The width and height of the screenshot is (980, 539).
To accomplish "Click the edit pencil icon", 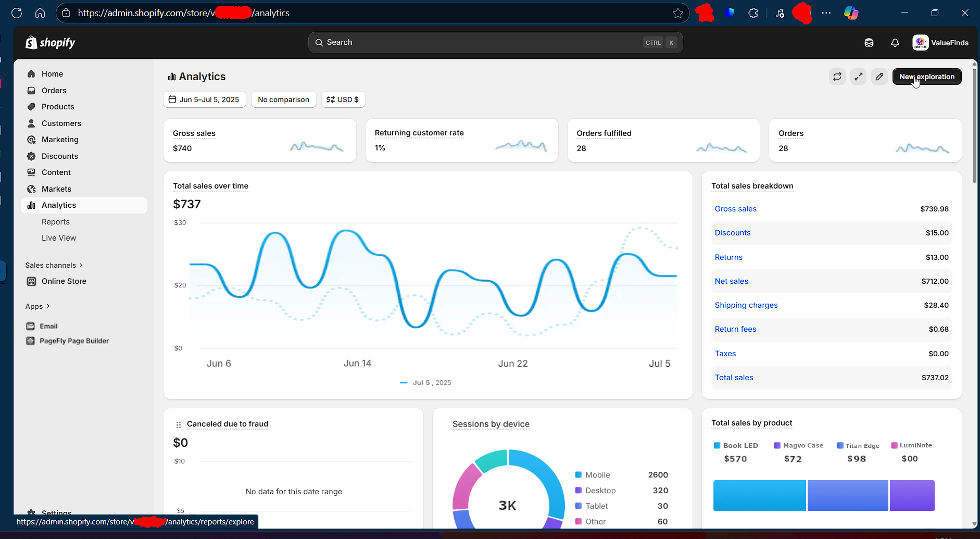I will [880, 77].
